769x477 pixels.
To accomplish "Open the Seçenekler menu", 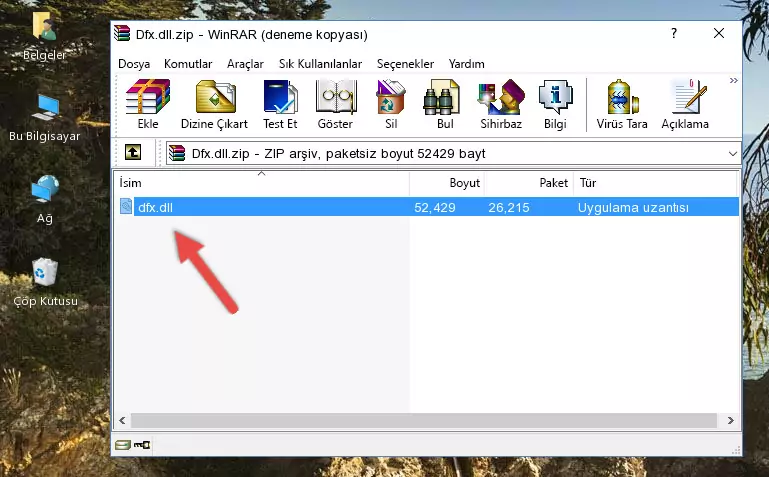I will [x=405, y=64].
